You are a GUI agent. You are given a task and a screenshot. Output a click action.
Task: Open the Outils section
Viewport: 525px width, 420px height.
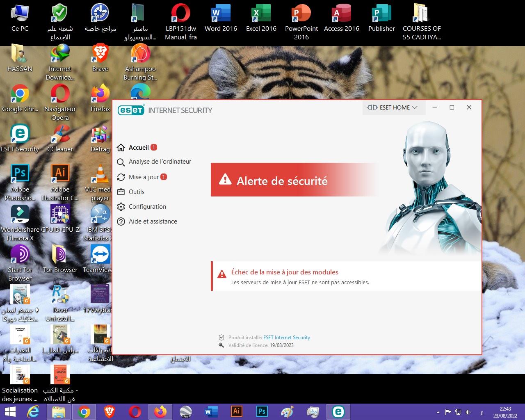(131, 192)
